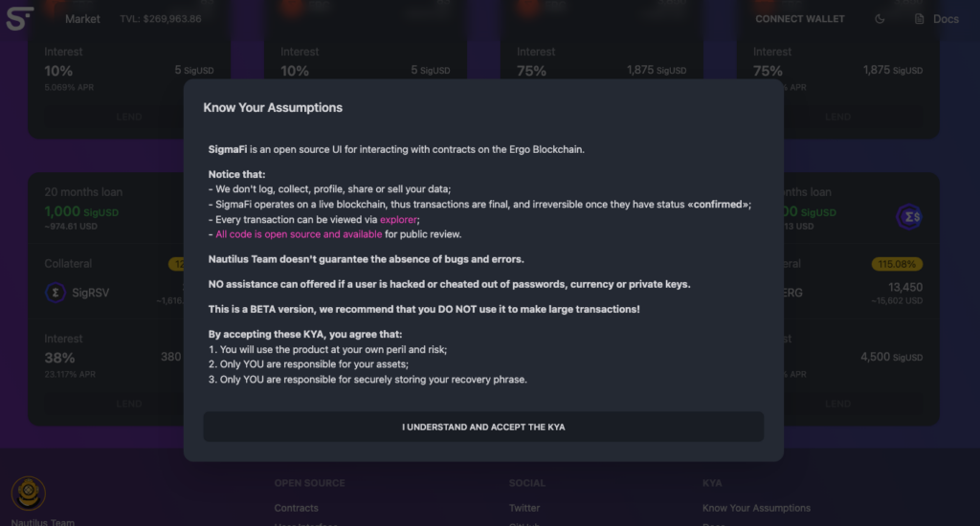
Task: Click the Contracts footer link
Action: pyautogui.click(x=296, y=508)
